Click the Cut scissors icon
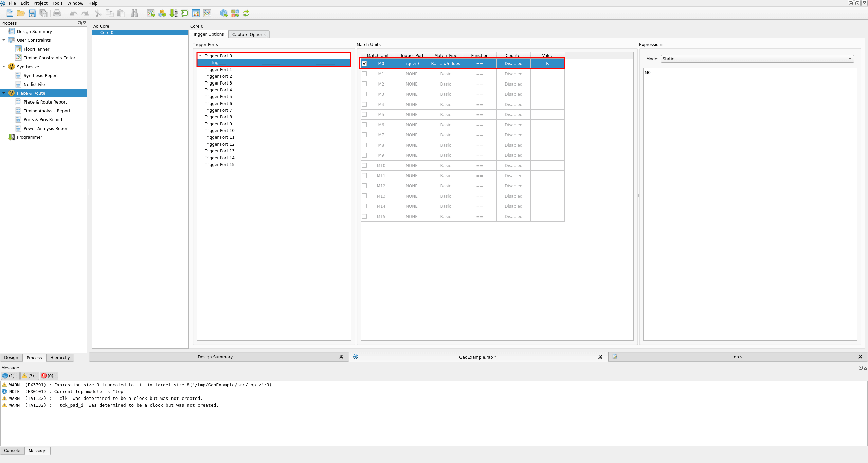The width and height of the screenshot is (868, 463). 98,13
